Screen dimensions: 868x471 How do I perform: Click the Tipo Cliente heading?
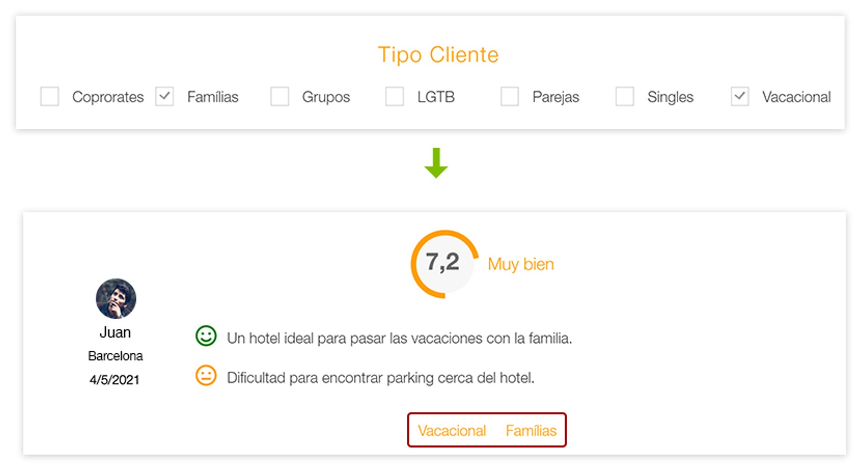coord(438,55)
